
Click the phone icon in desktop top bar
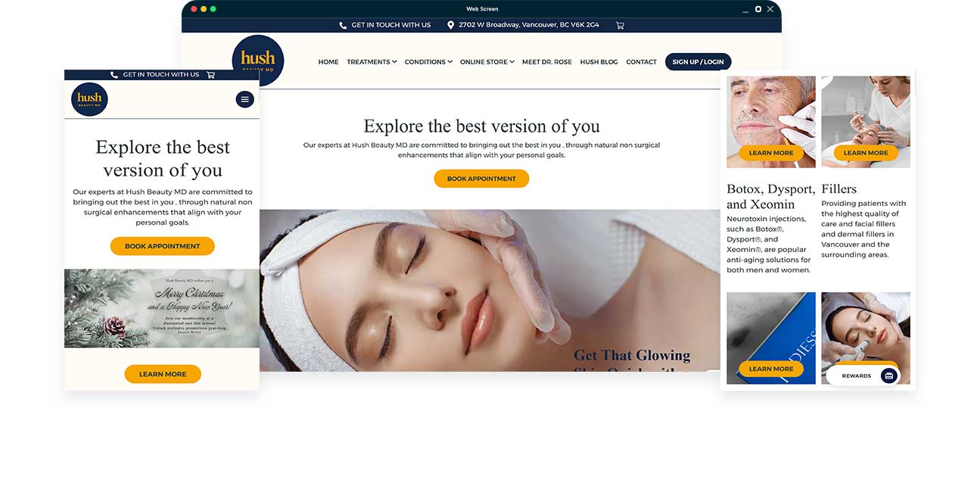pyautogui.click(x=343, y=25)
